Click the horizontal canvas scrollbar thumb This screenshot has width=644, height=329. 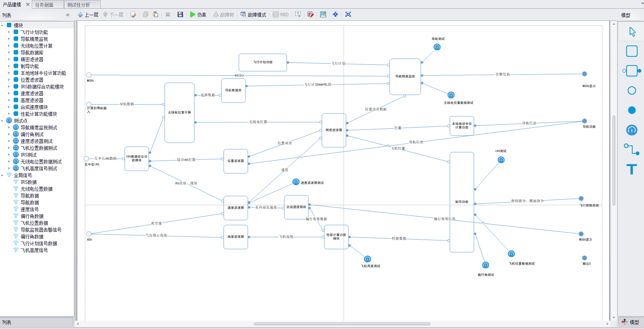[342, 324]
